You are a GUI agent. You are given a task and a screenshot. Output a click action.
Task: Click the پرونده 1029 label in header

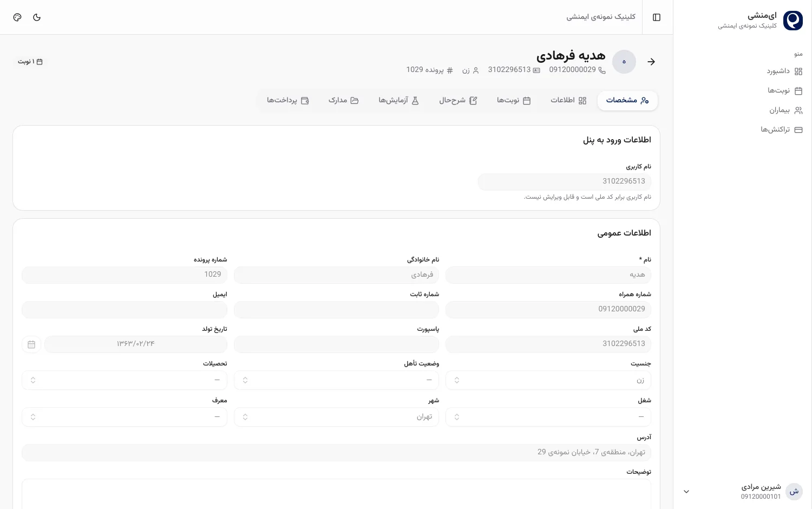click(425, 70)
